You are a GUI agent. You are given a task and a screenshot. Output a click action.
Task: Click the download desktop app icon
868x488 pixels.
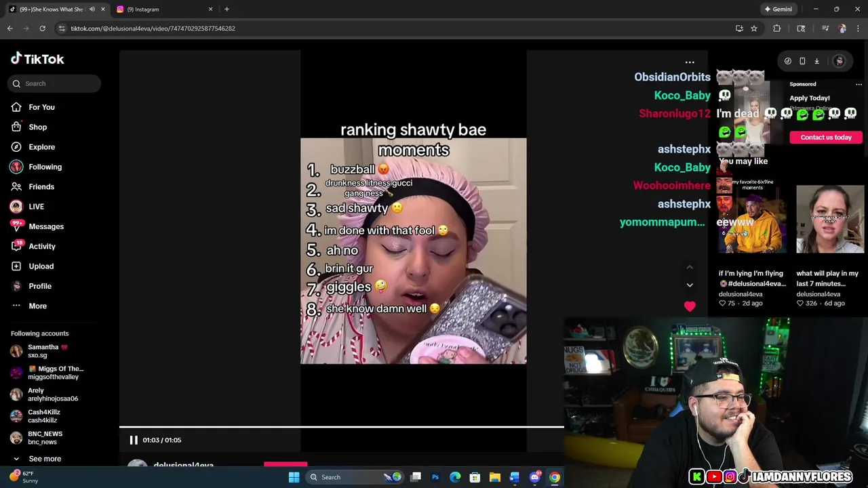[x=816, y=61]
